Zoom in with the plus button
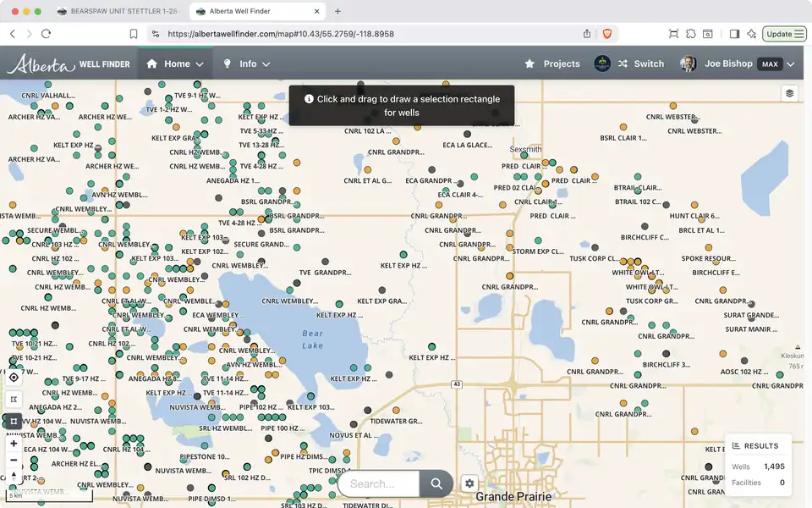 (x=14, y=444)
